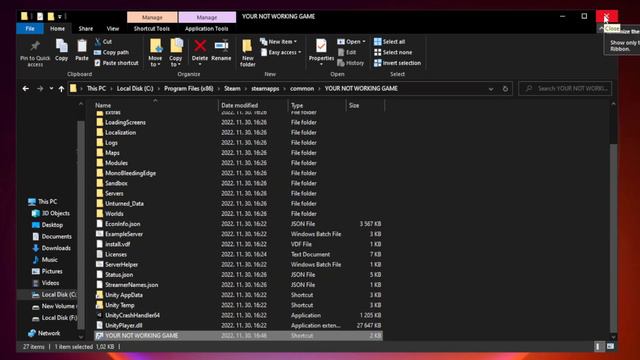Click Program Files (x86) breadcrumb
This screenshot has width=640, height=360.
pos(189,89)
